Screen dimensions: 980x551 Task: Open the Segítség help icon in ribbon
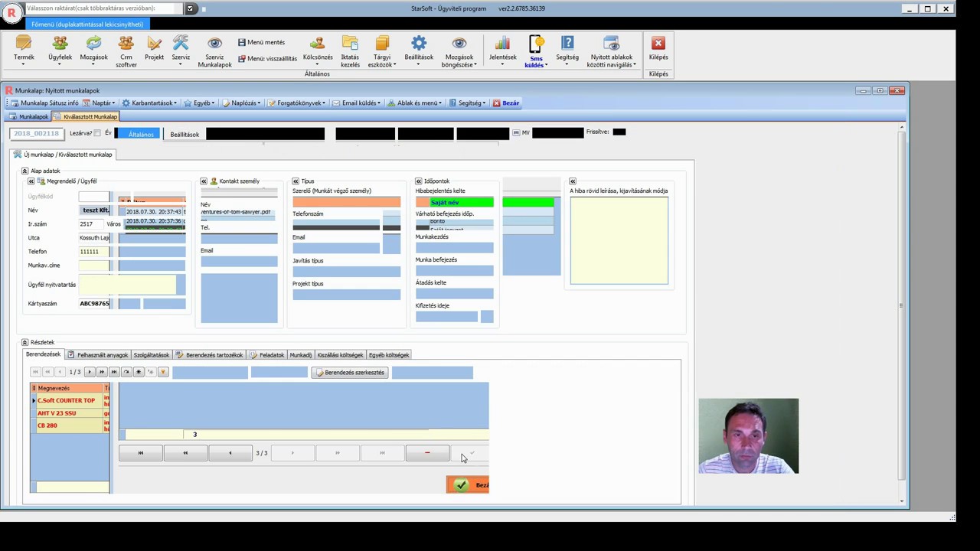[x=567, y=48]
